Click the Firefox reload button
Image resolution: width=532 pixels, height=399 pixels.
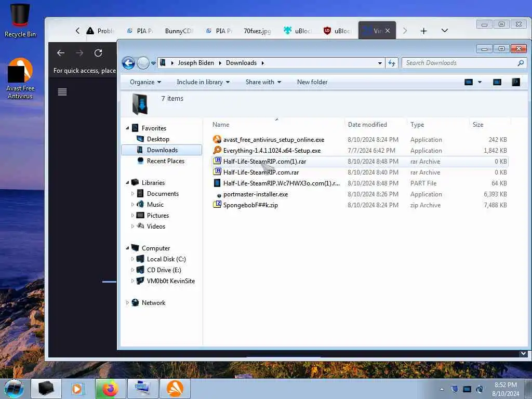tap(98, 53)
